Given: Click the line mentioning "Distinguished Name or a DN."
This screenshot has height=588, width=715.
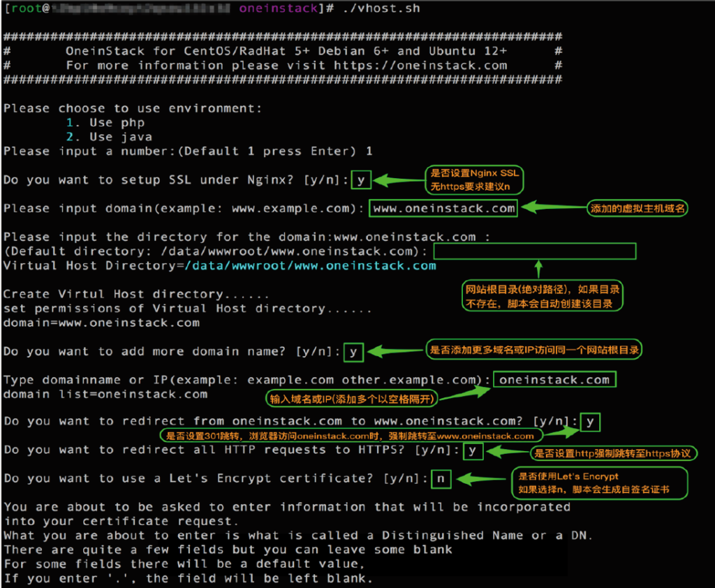Looking at the screenshot, I should click(297, 536).
